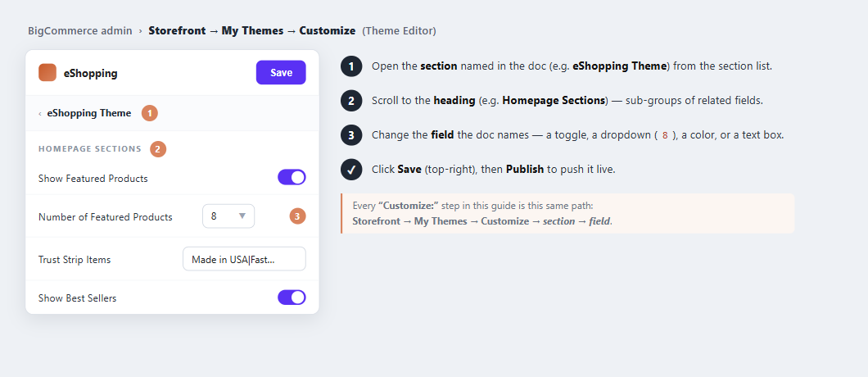Click the HOMEPAGE SECTIONS heading
Viewport: 868px width, 377px height.
(90, 149)
